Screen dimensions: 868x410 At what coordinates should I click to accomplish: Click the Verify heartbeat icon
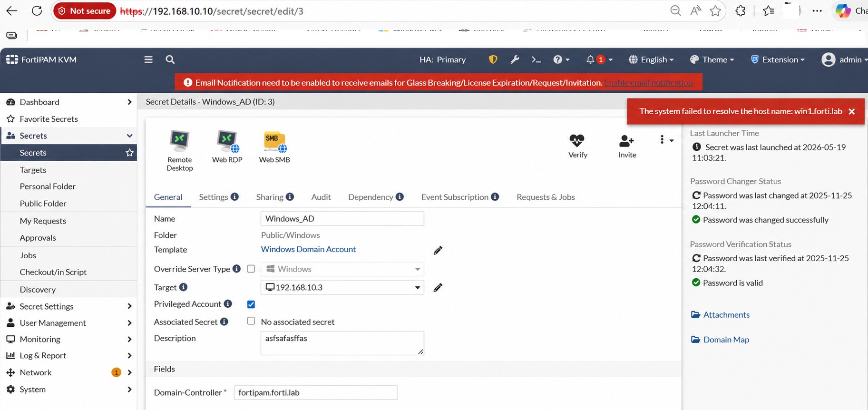577,140
